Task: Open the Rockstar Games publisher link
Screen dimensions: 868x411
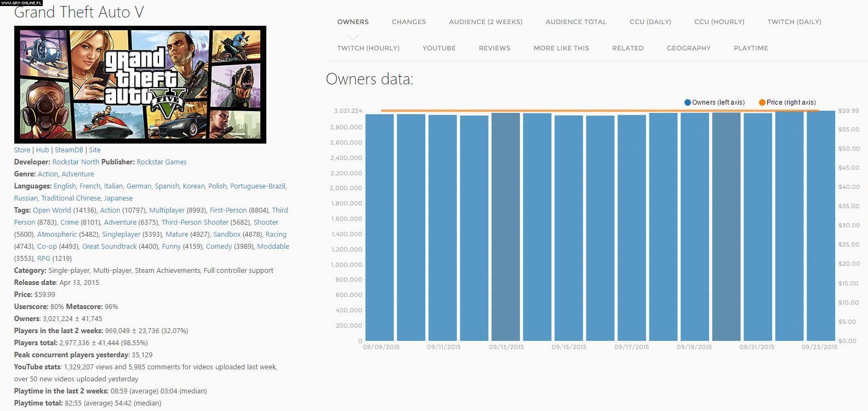Action: tap(162, 162)
